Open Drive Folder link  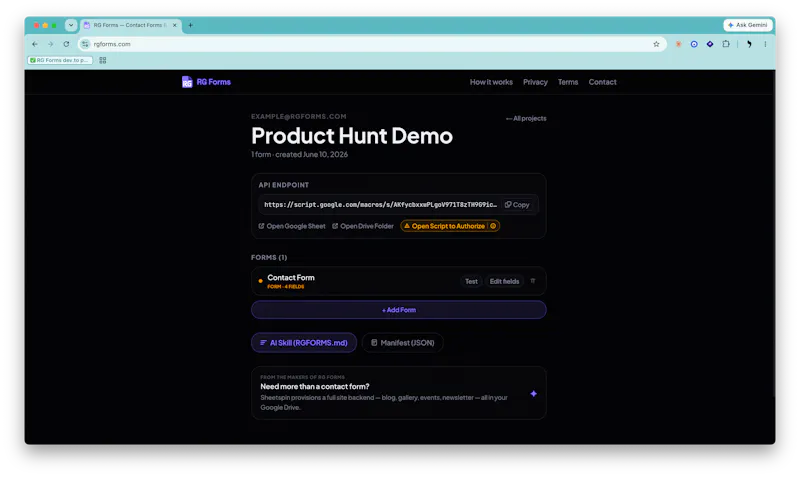pos(363,226)
